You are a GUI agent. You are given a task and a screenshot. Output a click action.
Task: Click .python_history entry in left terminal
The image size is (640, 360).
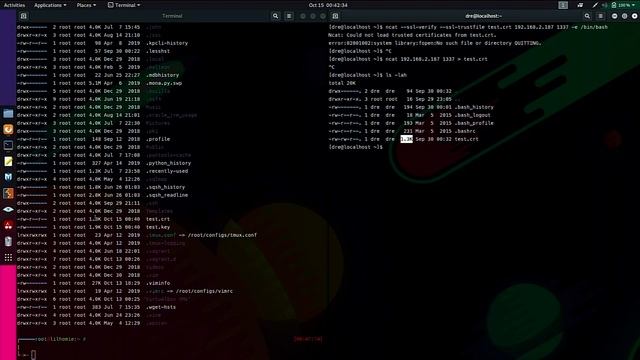(x=169, y=163)
